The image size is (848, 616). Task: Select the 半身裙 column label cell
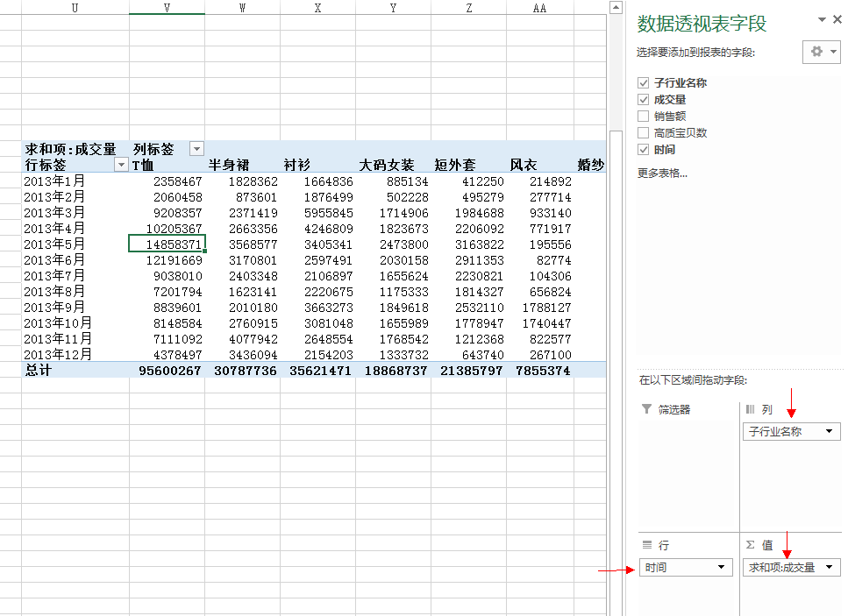(x=242, y=165)
